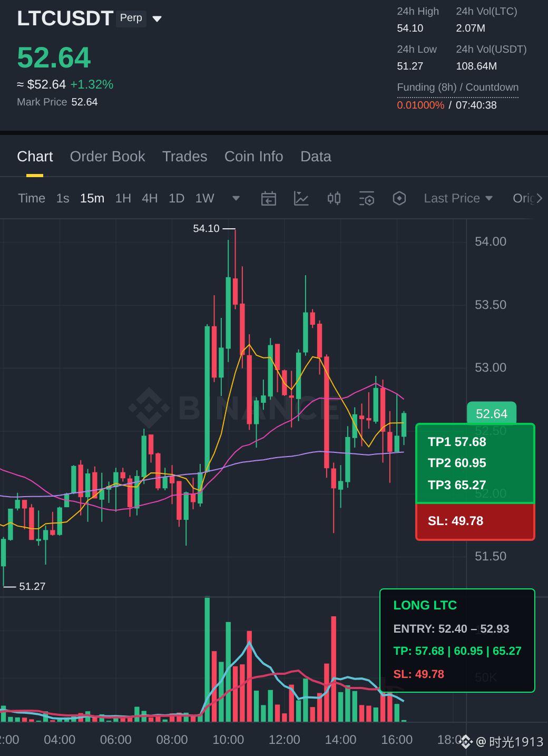Click the 07:40:38 countdown value
Viewport: 548px width, 756px height.
[476, 105]
